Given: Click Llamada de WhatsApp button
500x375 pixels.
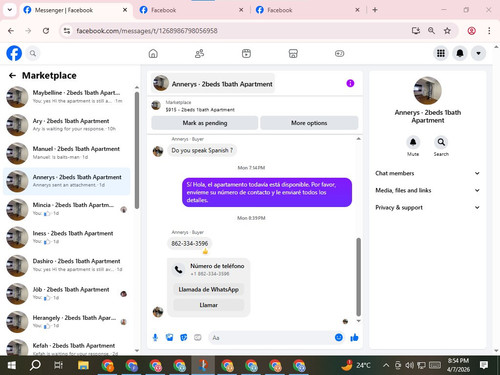Looking at the screenshot, I should (x=209, y=289).
